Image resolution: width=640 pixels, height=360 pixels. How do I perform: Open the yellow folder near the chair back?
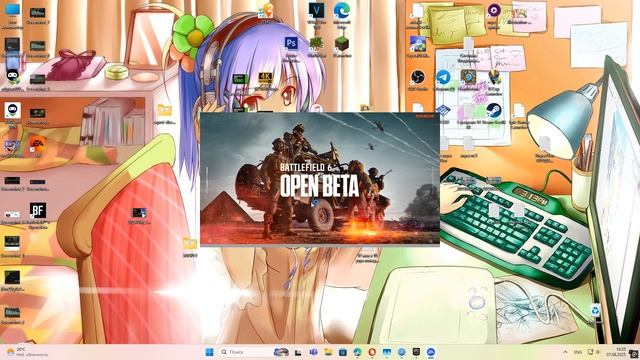(190, 244)
